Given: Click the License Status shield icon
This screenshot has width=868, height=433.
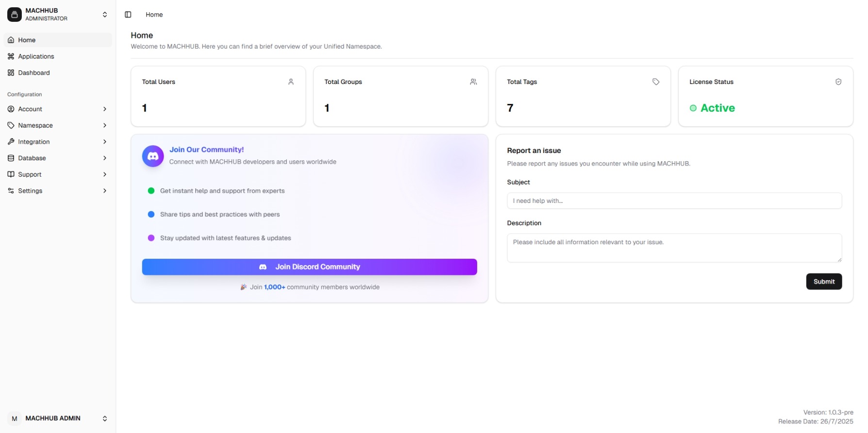Looking at the screenshot, I should coord(838,82).
